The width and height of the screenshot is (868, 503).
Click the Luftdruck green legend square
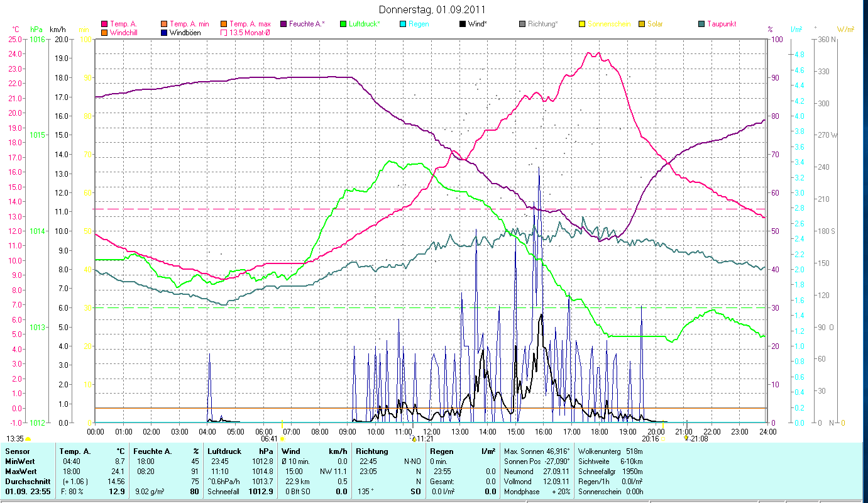(x=343, y=25)
